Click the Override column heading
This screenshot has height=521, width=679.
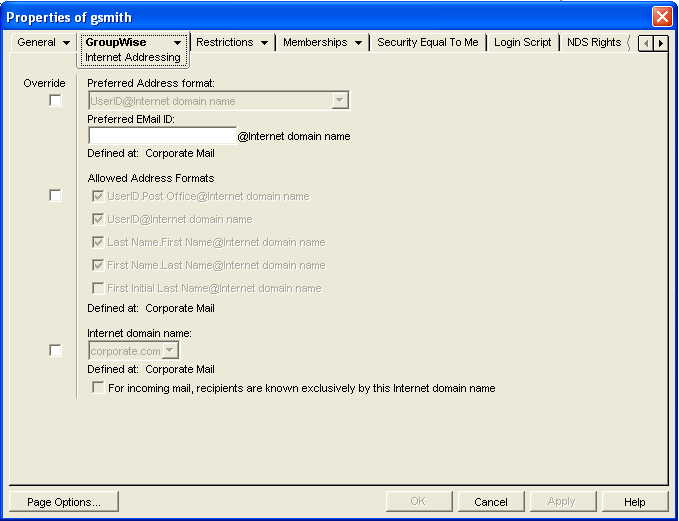coord(44,83)
